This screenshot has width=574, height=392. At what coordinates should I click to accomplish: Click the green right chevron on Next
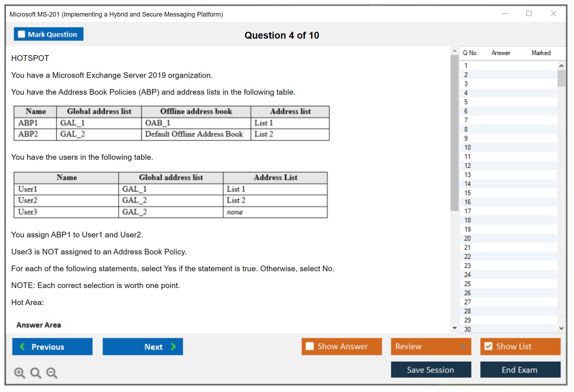tap(174, 346)
